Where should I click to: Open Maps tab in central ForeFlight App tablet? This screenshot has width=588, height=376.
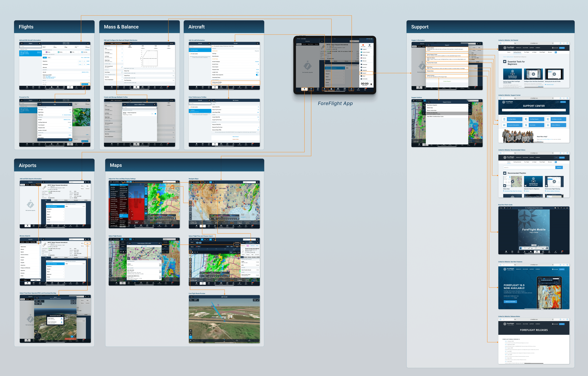point(311,89)
